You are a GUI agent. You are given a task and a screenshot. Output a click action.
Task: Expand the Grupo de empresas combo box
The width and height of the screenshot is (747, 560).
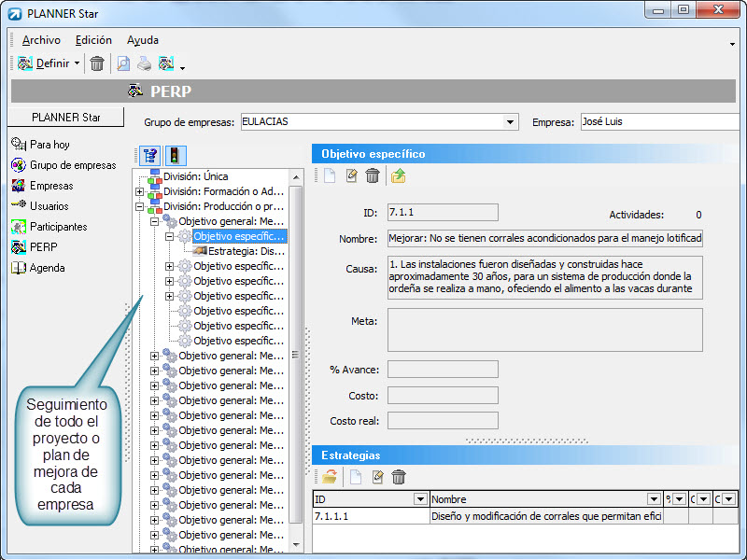point(510,121)
